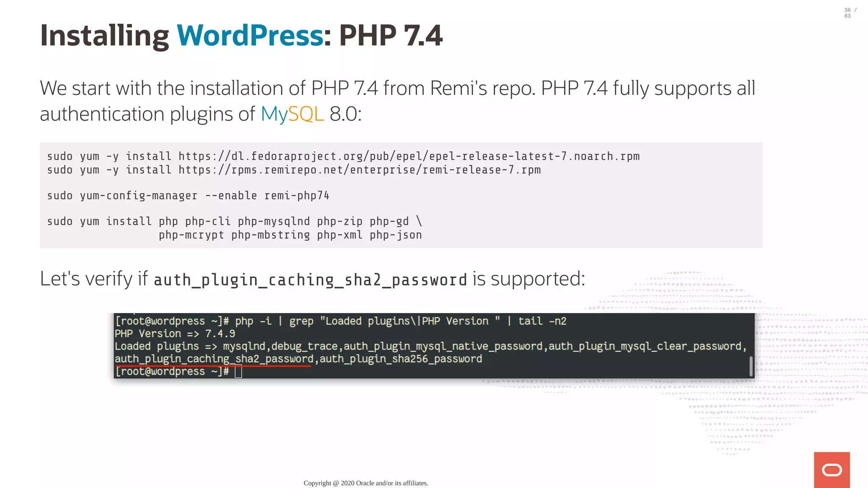Click the underlined auth_plugin_caching_sha2_password terminal text
The width and height of the screenshot is (868, 488).
click(x=214, y=359)
